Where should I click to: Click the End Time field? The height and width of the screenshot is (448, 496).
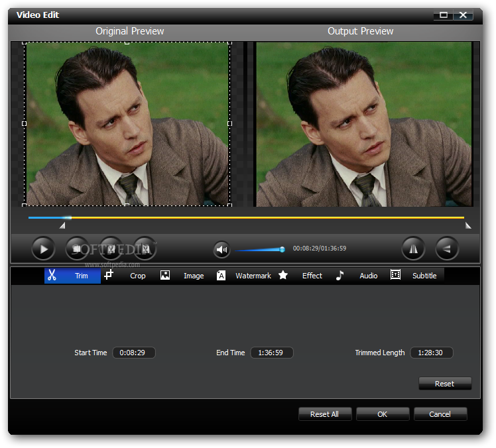[272, 353]
